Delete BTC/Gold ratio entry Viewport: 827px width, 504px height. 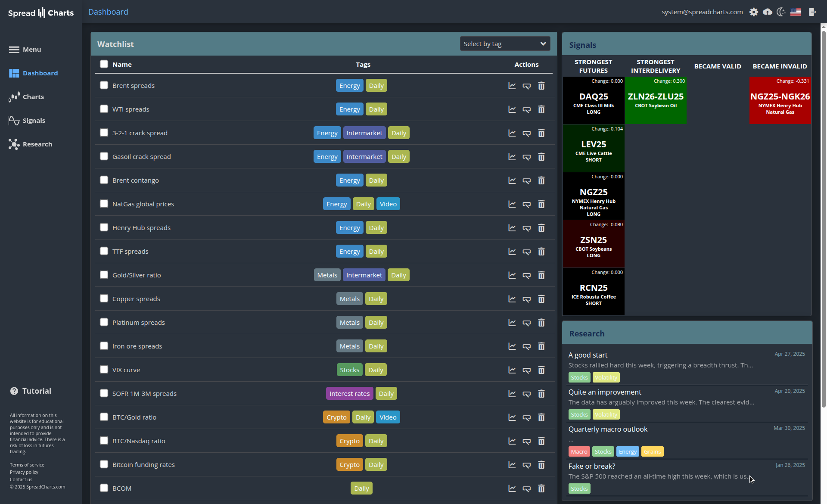541,417
